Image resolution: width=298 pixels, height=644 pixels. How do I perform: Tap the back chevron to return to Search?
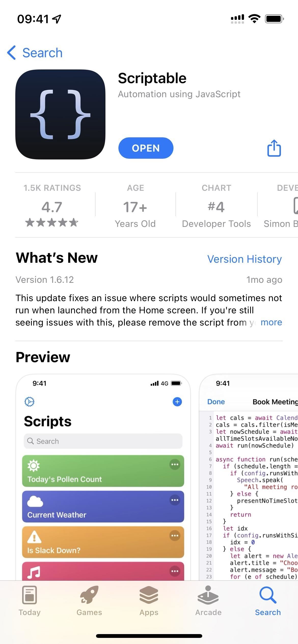(x=11, y=53)
